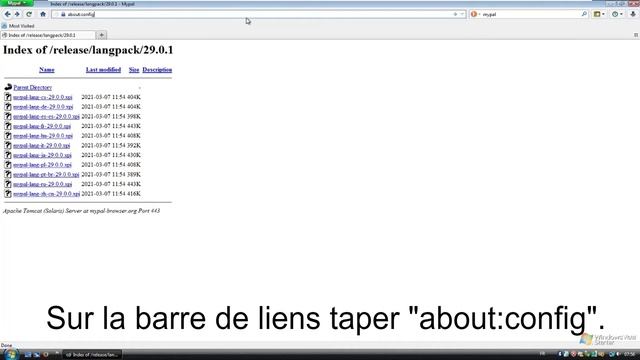
Task: Click file icon beside mypal-lang-zh-cn xpi
Action: tap(8, 193)
